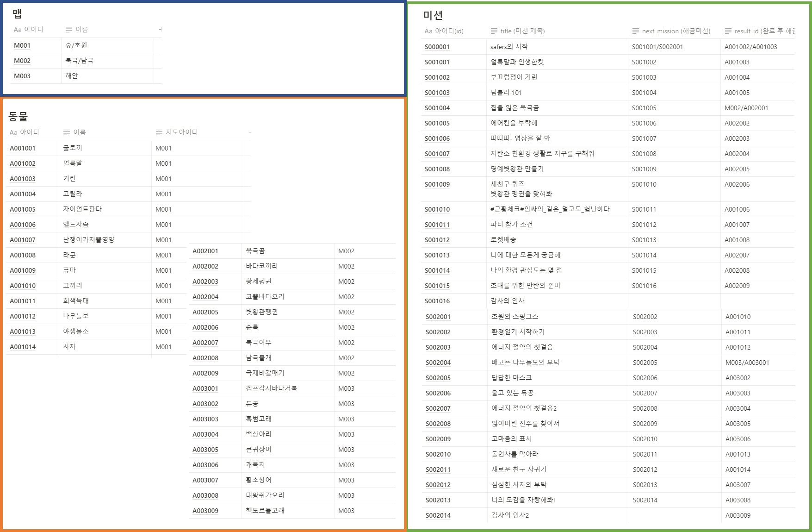Select the M002/A002001 result_id cell
This screenshot has height=532, width=812.
pos(757,108)
